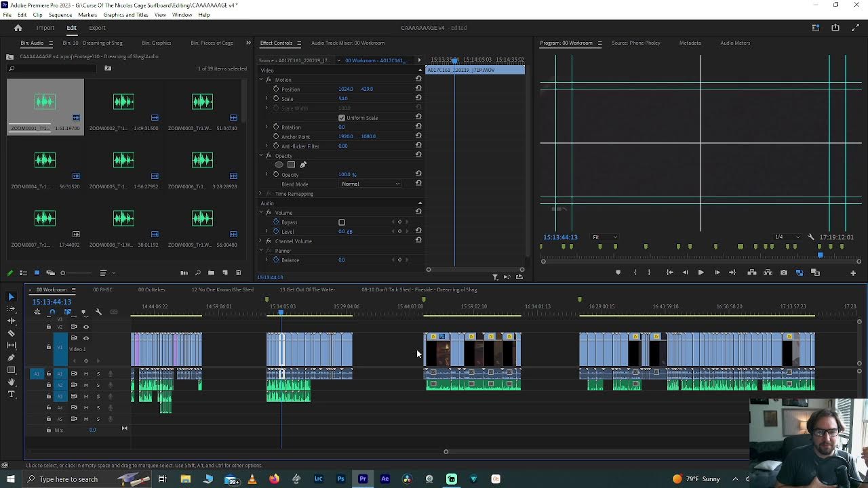The height and width of the screenshot is (488, 868).
Task: Toggle lock on track A3
Action: 49,396
